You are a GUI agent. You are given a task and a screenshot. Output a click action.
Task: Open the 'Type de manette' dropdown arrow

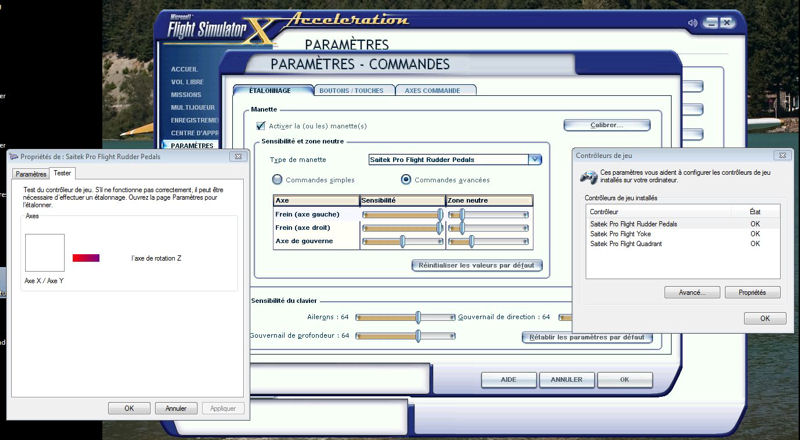pyautogui.click(x=534, y=159)
